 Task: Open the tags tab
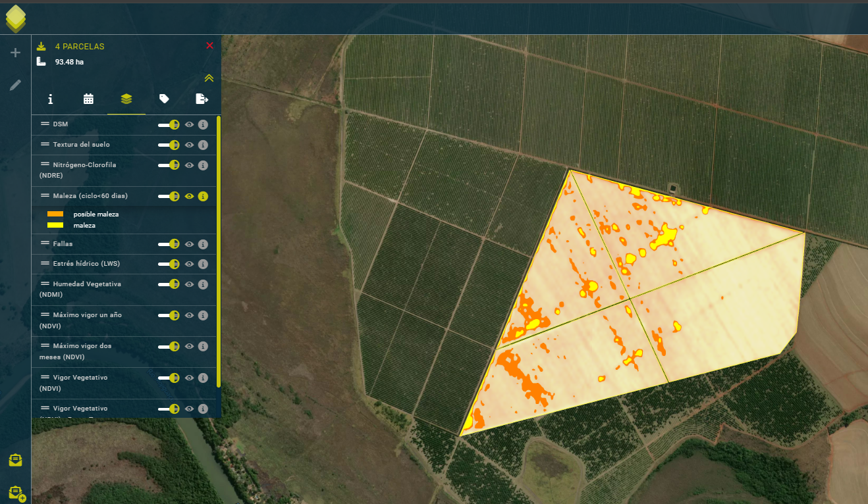[x=164, y=99]
